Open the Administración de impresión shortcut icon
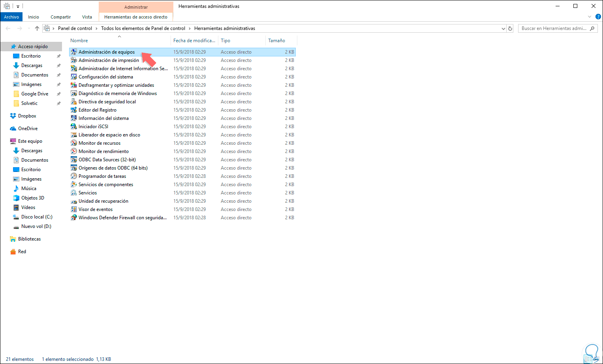The image size is (603, 364). (x=74, y=60)
